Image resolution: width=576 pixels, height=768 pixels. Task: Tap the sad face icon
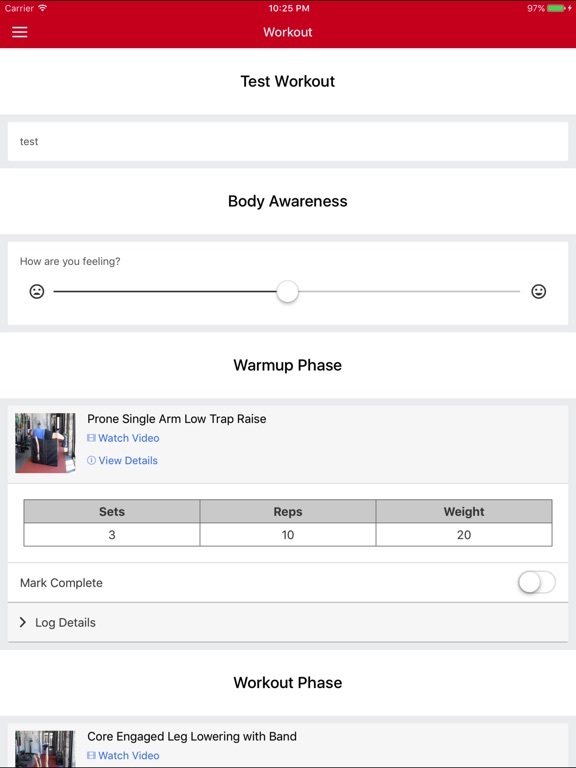coord(37,291)
